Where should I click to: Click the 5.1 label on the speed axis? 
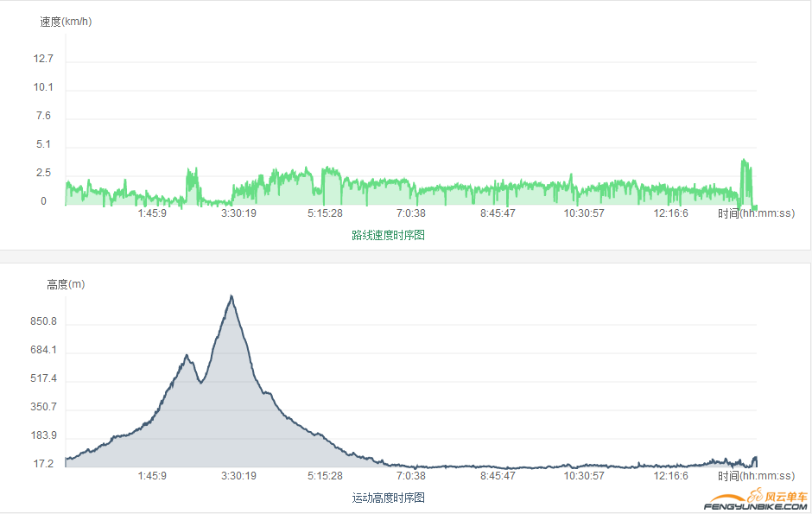coord(43,144)
